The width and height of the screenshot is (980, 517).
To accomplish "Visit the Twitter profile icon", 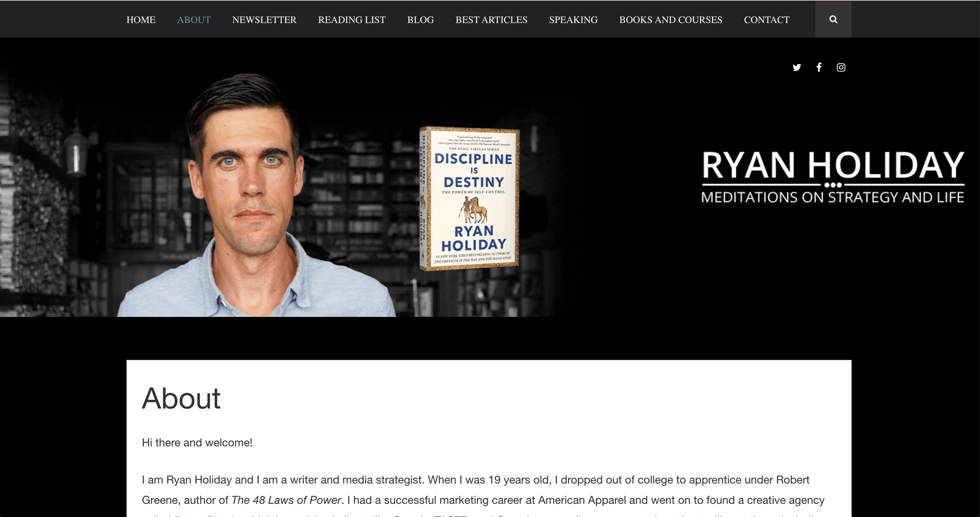I will (x=797, y=67).
